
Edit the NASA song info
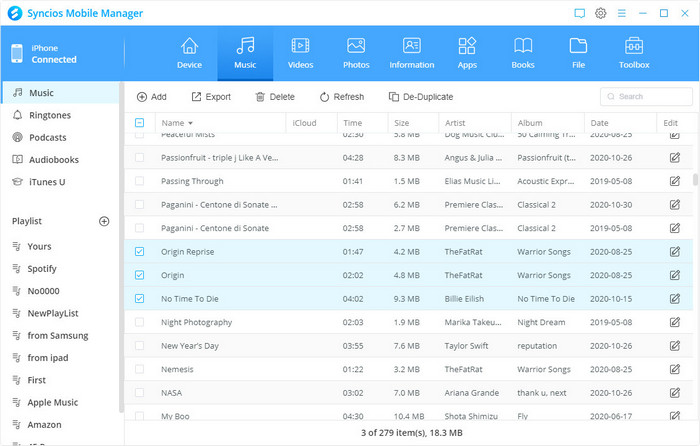point(675,393)
